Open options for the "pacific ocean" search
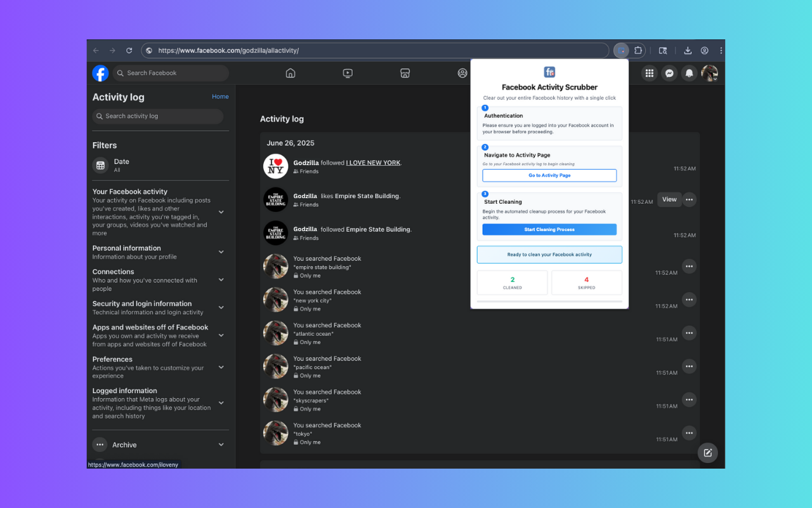 pos(689,366)
